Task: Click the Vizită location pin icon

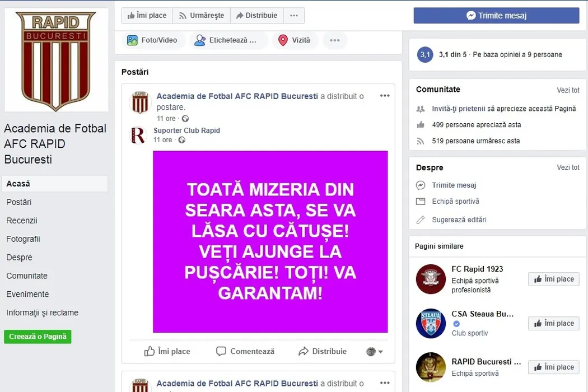Action: pos(283,40)
